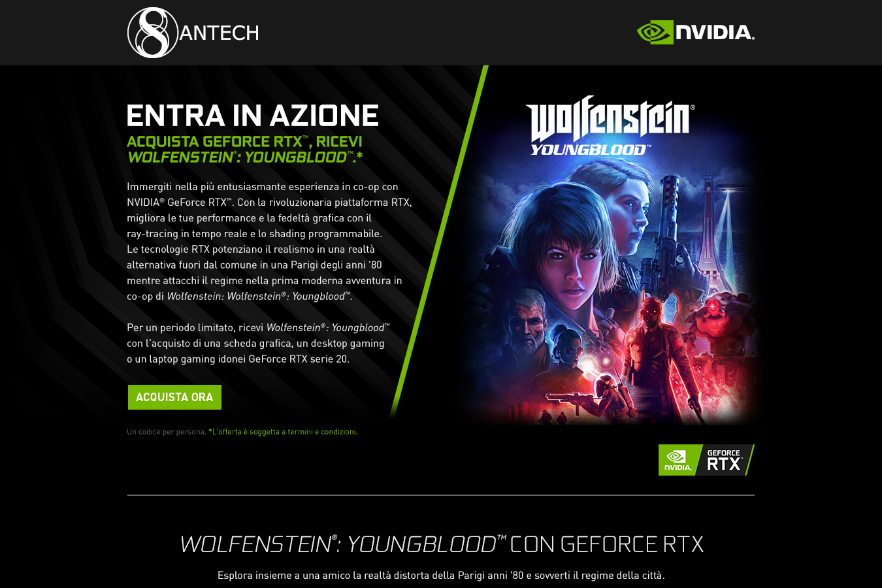Open the terms and conditions offer link

[283, 432]
